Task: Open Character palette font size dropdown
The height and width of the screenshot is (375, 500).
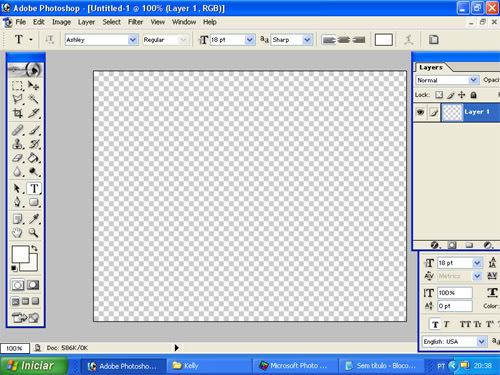Action: point(477,263)
